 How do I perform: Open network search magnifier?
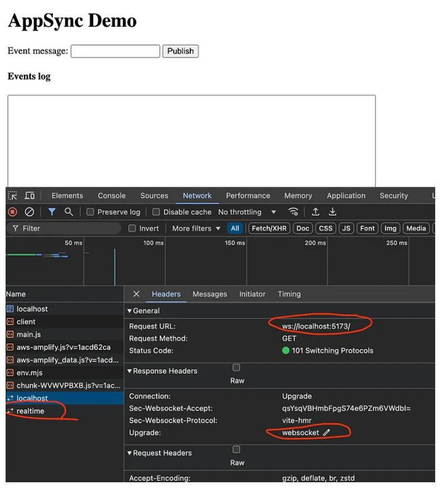click(x=69, y=212)
